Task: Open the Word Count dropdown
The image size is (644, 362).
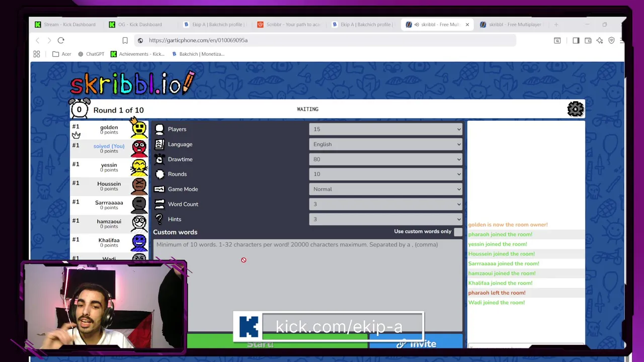Action: tap(385, 204)
